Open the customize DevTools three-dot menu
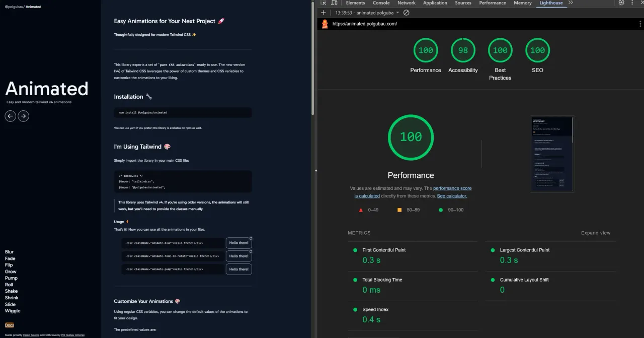 [x=632, y=3]
